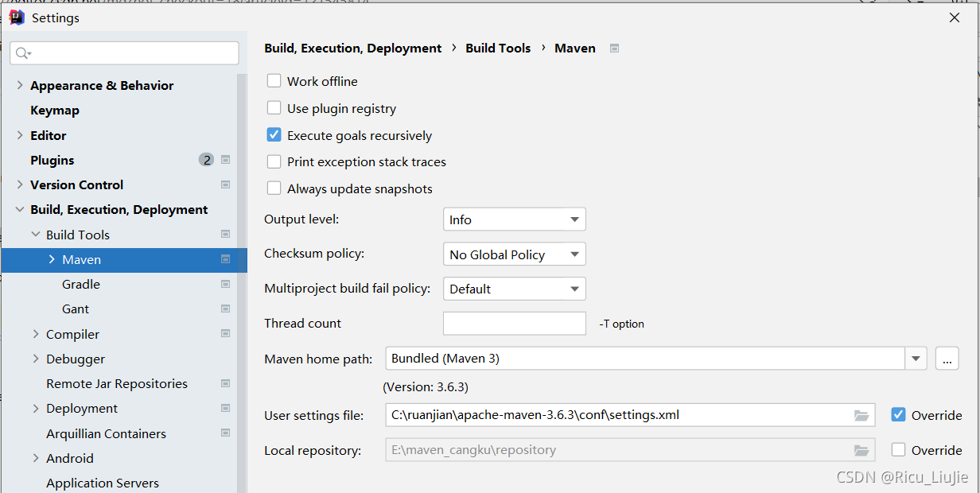
Task: Open the Maven home path dropdown arrow
Action: coord(916,359)
